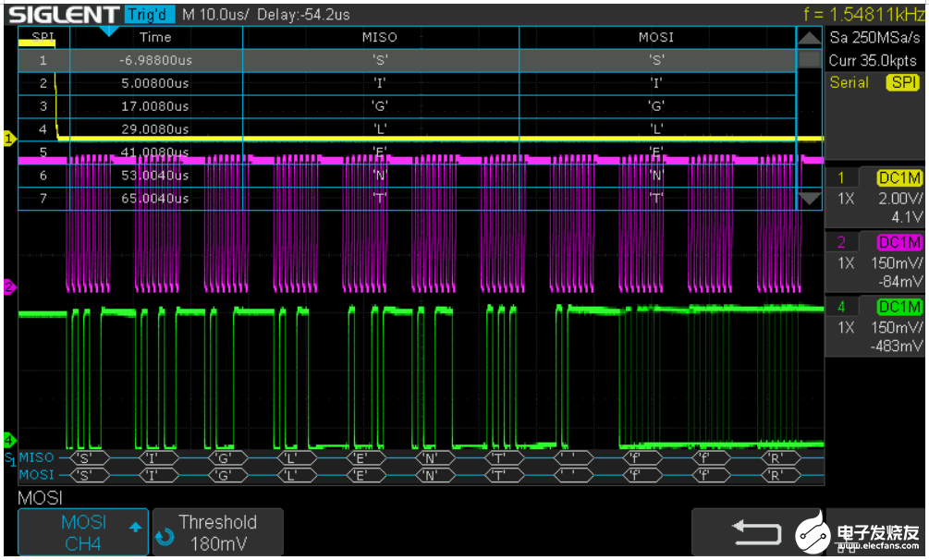Click 'E' packet on MISO decode lane
Viewport: 929px width, 560px height.
(365, 457)
